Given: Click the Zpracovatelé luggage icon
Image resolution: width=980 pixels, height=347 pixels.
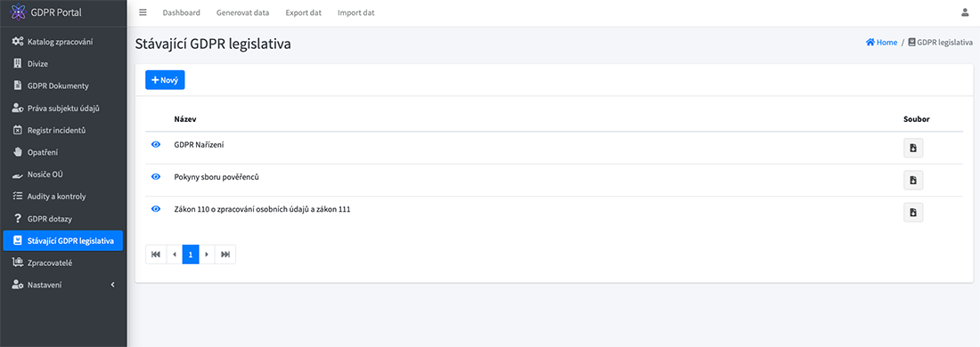Looking at the screenshot, I should coord(18,262).
